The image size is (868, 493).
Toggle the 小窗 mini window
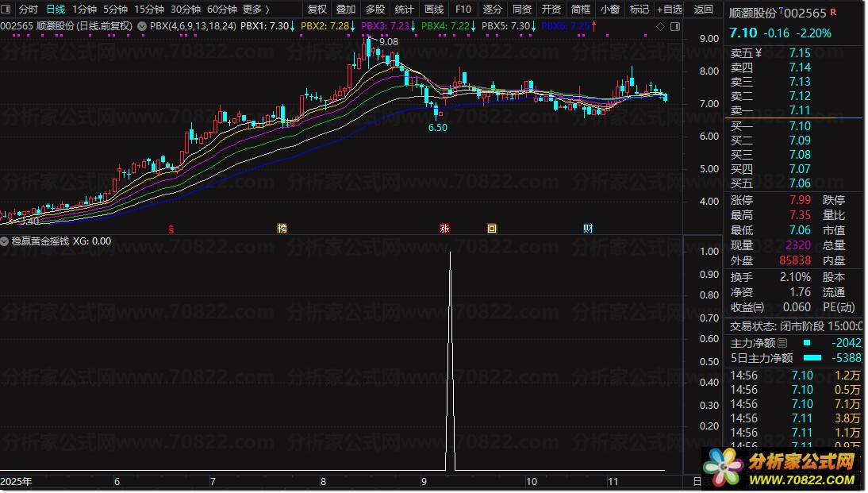tap(610, 10)
